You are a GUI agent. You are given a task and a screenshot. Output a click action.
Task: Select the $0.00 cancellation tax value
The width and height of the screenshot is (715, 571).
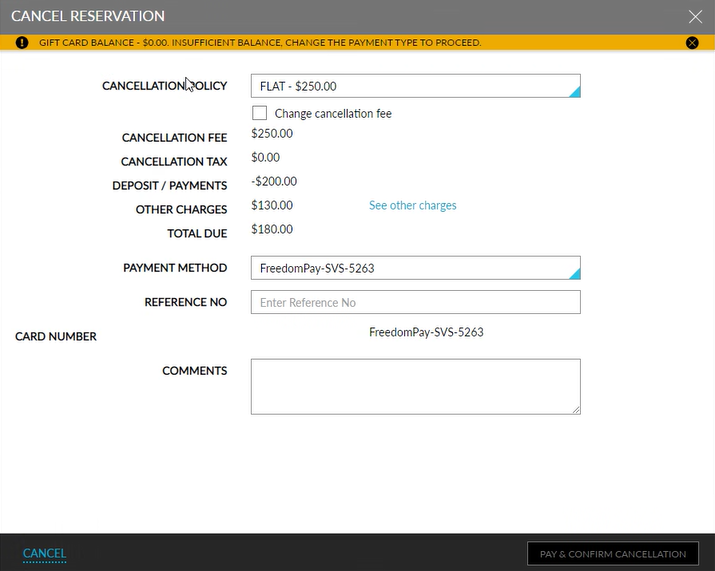click(x=265, y=157)
